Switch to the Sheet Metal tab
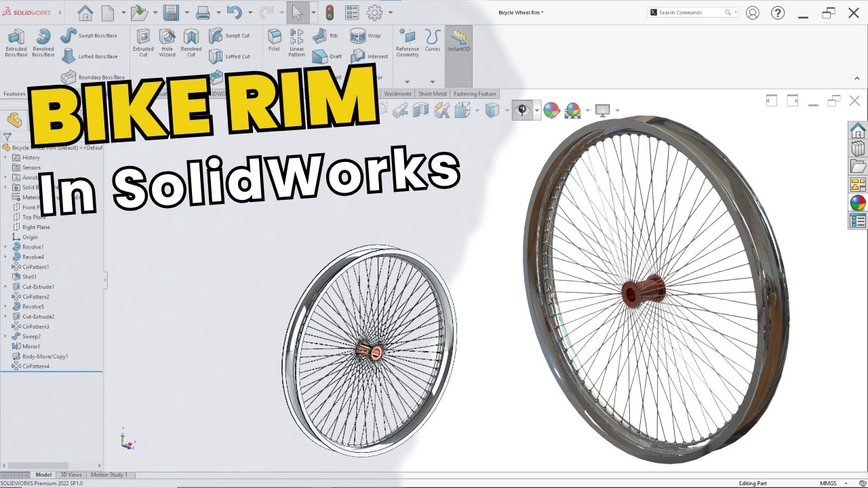 click(x=433, y=94)
